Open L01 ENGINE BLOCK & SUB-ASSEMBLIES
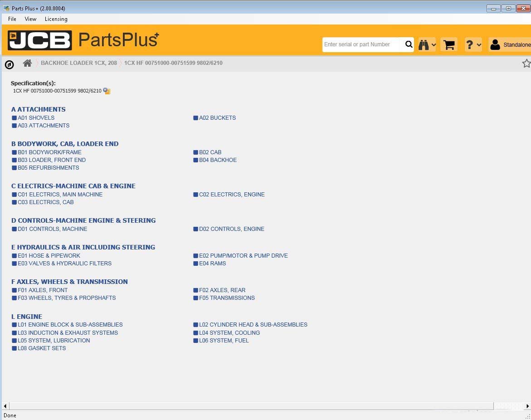This screenshot has width=531, height=420. tap(70, 325)
